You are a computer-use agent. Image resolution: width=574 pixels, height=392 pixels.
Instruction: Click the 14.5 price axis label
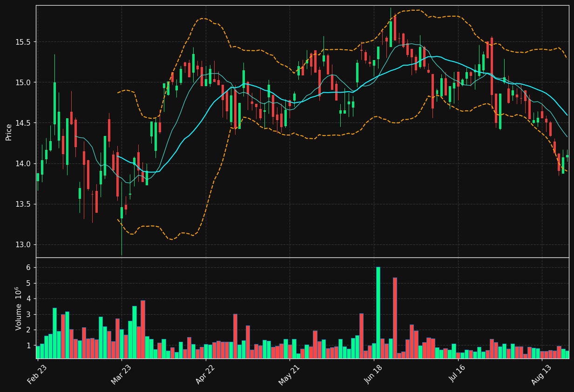[23, 123]
